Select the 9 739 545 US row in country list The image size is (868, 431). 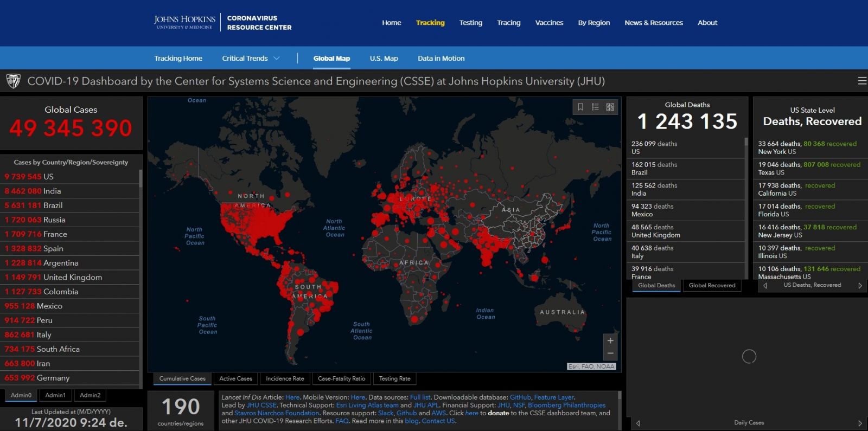69,177
